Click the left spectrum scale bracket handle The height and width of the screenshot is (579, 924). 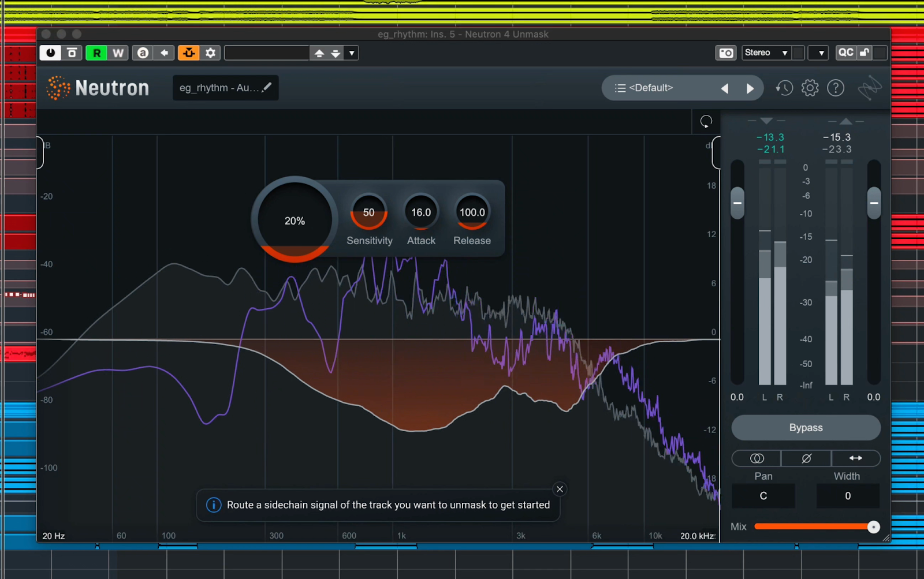click(x=40, y=152)
